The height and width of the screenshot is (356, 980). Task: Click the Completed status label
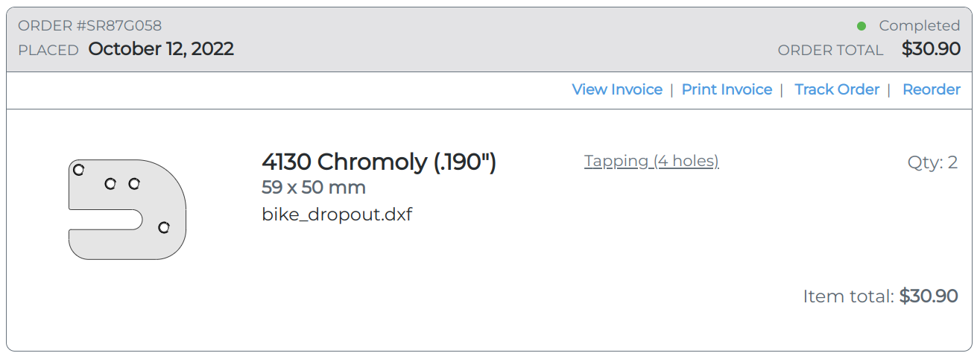(x=920, y=25)
